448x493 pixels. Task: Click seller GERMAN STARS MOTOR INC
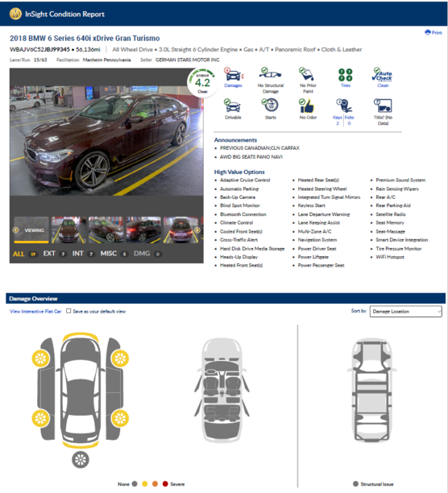pyautogui.click(x=188, y=60)
